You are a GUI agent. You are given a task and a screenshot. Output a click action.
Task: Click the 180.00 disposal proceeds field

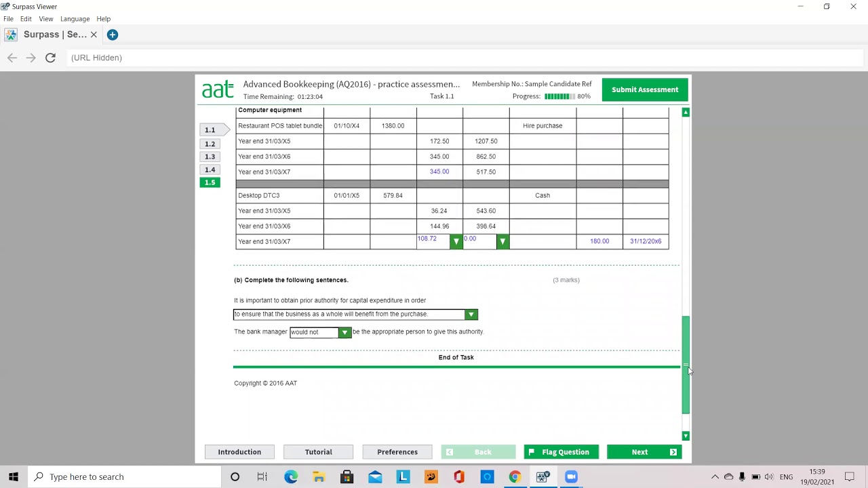click(599, 241)
